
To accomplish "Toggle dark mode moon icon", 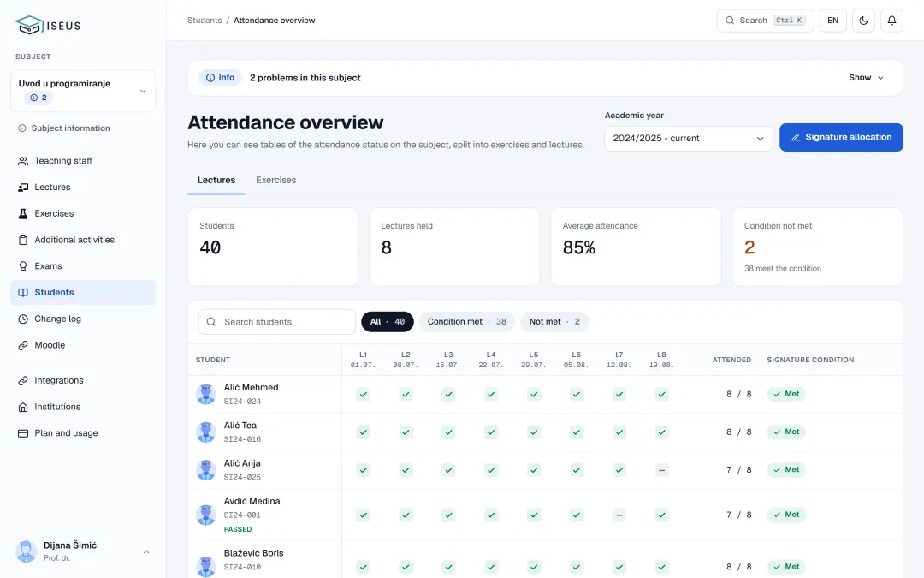I will point(863,21).
